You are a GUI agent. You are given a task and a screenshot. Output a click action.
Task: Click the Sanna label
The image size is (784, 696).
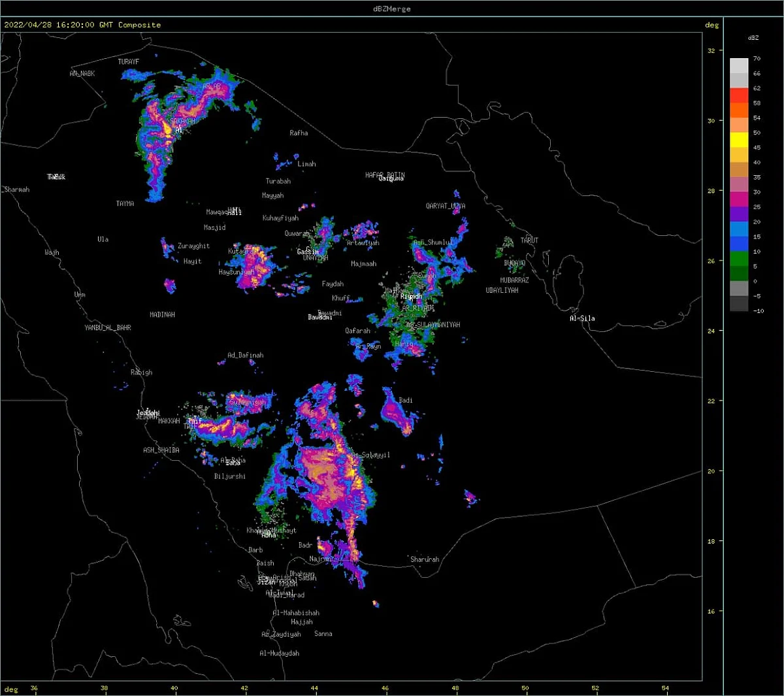(x=323, y=634)
